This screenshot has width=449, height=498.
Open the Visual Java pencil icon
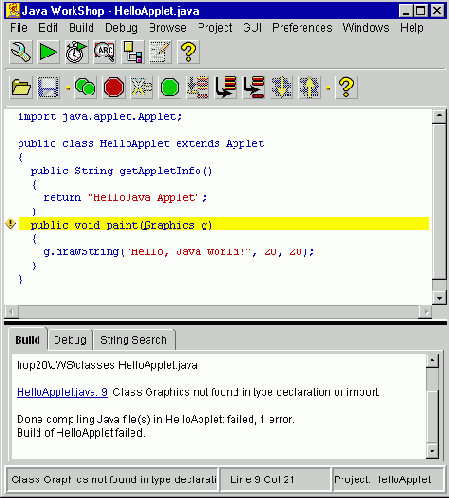click(x=160, y=52)
